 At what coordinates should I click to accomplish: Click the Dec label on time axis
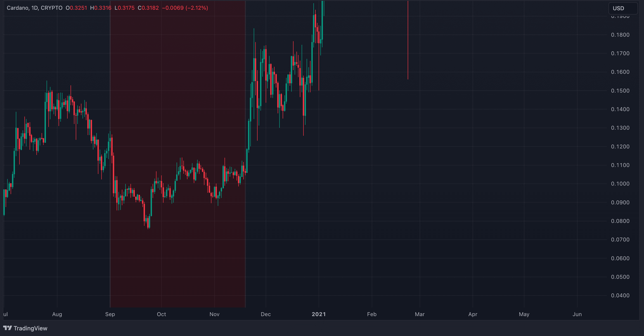point(266,314)
